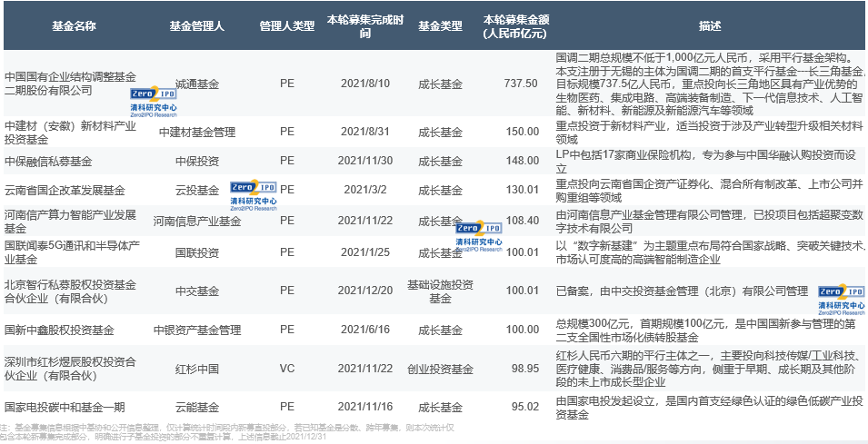Screen dimensions: 868x444
Task: Click description starting 以"数字新基建"为主题
Action: tap(710, 252)
